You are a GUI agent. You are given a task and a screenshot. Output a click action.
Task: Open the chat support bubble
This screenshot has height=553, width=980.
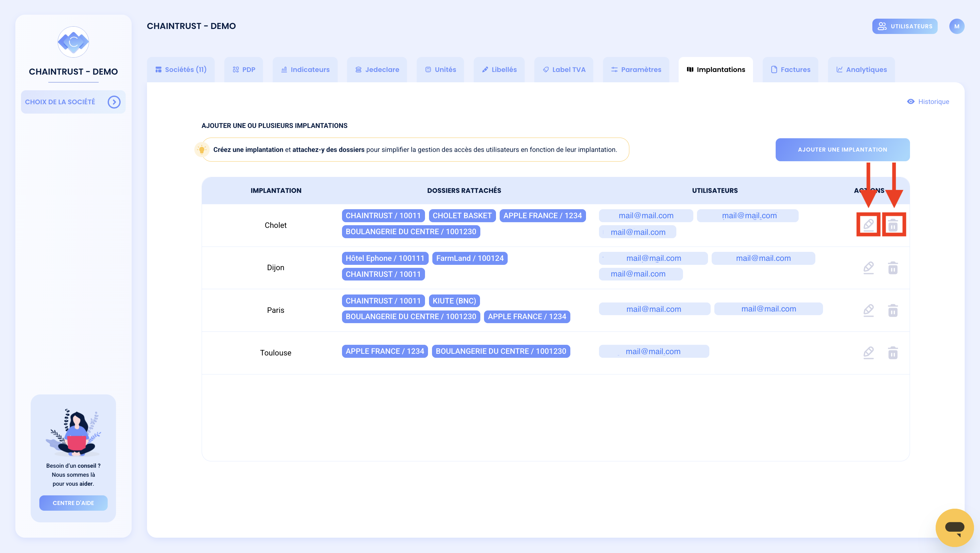tap(954, 528)
